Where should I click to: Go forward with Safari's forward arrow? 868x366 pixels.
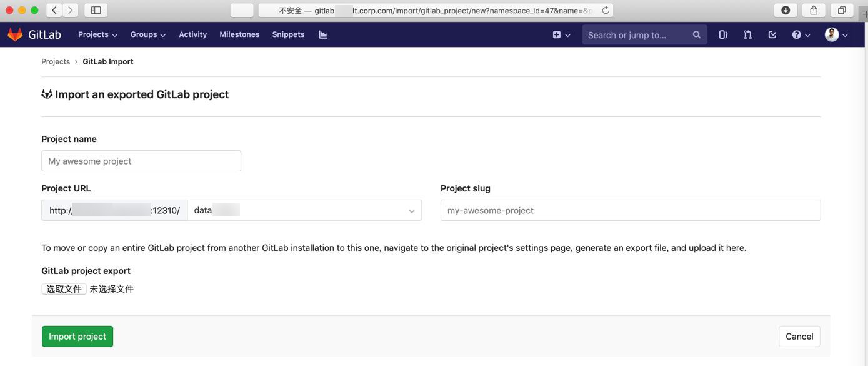[70, 10]
